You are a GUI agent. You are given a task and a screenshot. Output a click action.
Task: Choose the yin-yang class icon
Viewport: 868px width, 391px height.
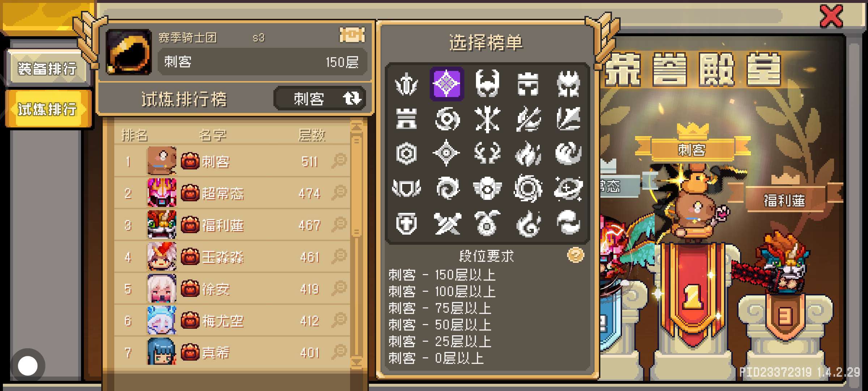[x=568, y=223]
